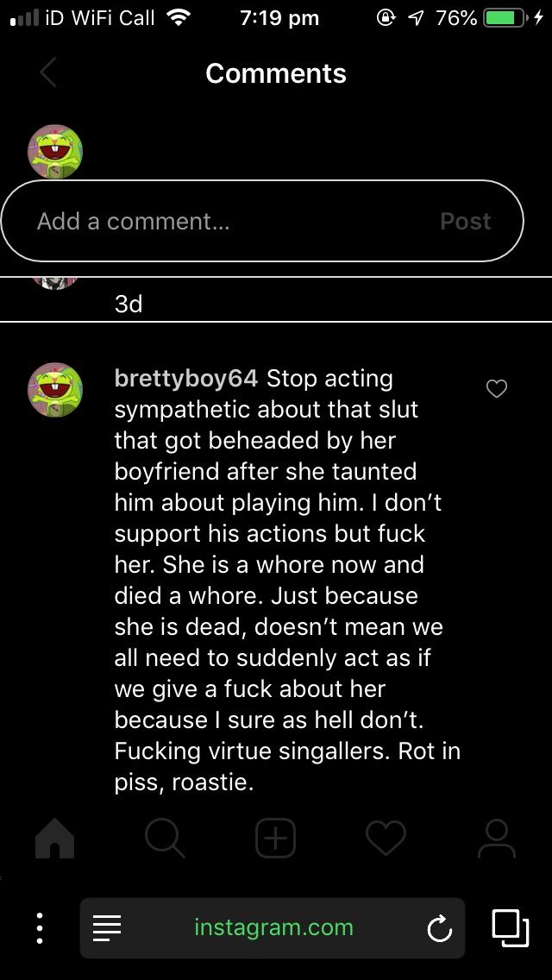Viewport: 552px width, 980px height.
Task: Go to the Instagram Home feed icon
Action: click(x=55, y=838)
